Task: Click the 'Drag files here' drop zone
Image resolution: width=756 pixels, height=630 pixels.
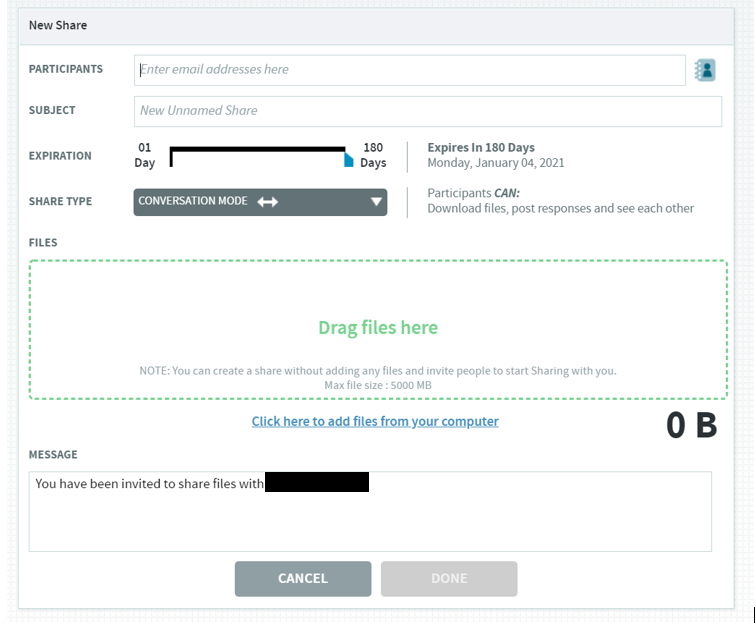Action: pos(378,328)
